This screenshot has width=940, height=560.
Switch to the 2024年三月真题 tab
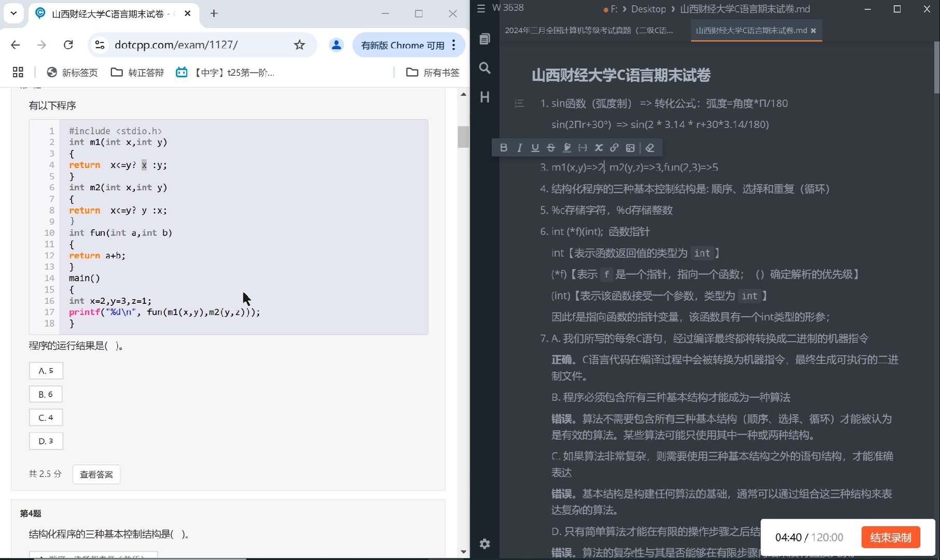tap(589, 31)
